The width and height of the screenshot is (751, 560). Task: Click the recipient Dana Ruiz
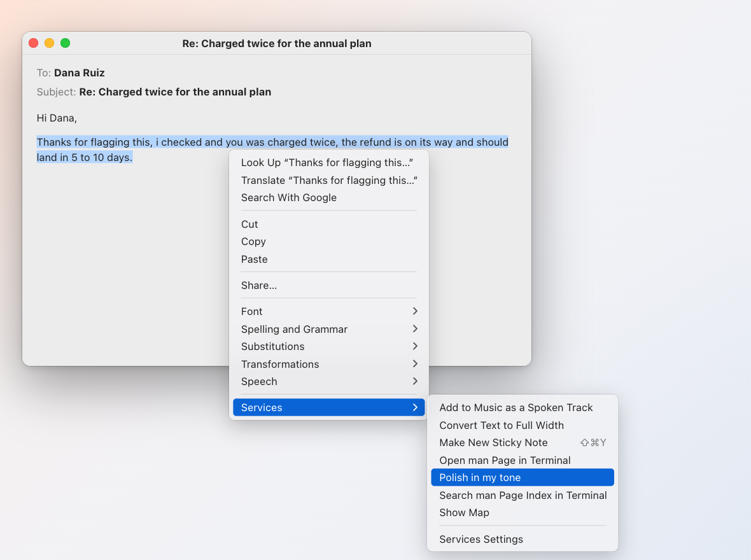click(x=80, y=73)
